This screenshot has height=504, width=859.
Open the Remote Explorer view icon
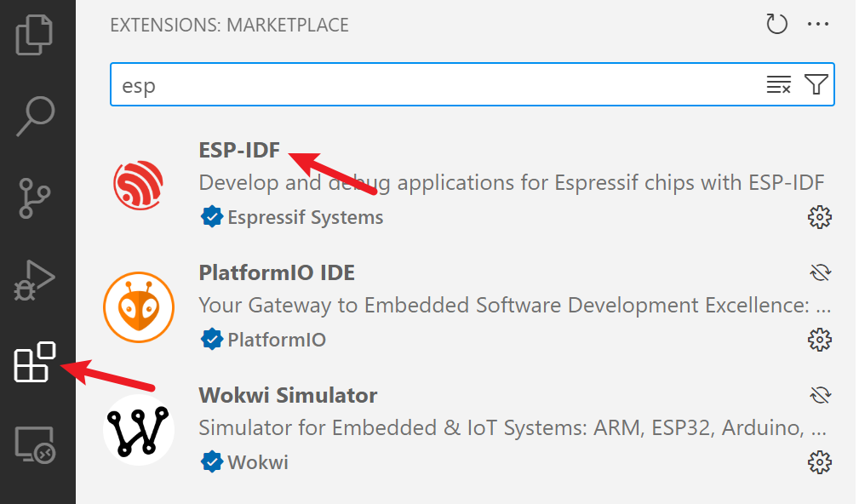click(35, 445)
